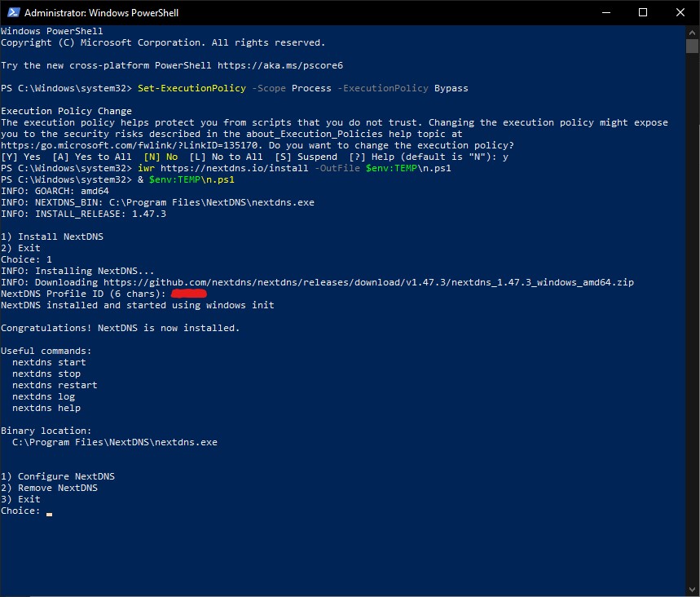Click the 'Administrator: Windows PowerShell' title text
The width and height of the screenshot is (700, 597).
[x=101, y=13]
